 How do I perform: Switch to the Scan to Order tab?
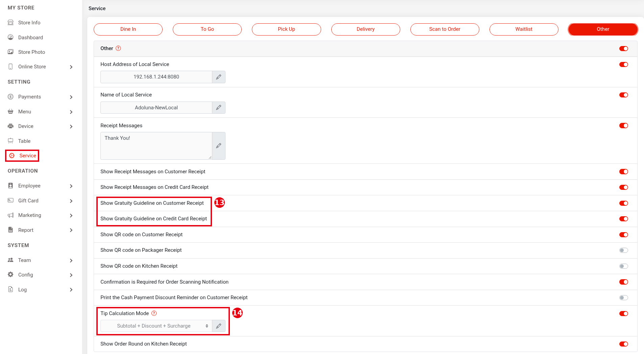tap(445, 29)
